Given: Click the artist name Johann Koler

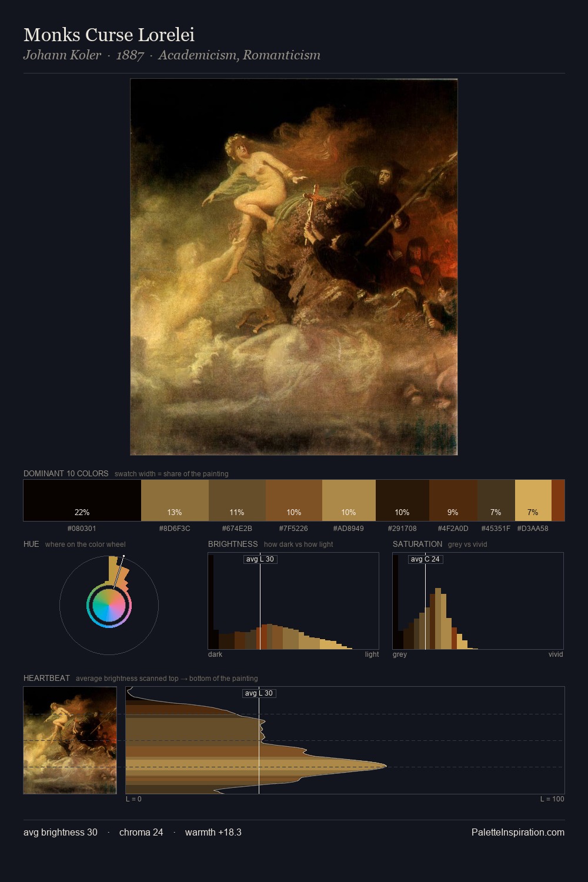Looking at the screenshot, I should 62,55.
